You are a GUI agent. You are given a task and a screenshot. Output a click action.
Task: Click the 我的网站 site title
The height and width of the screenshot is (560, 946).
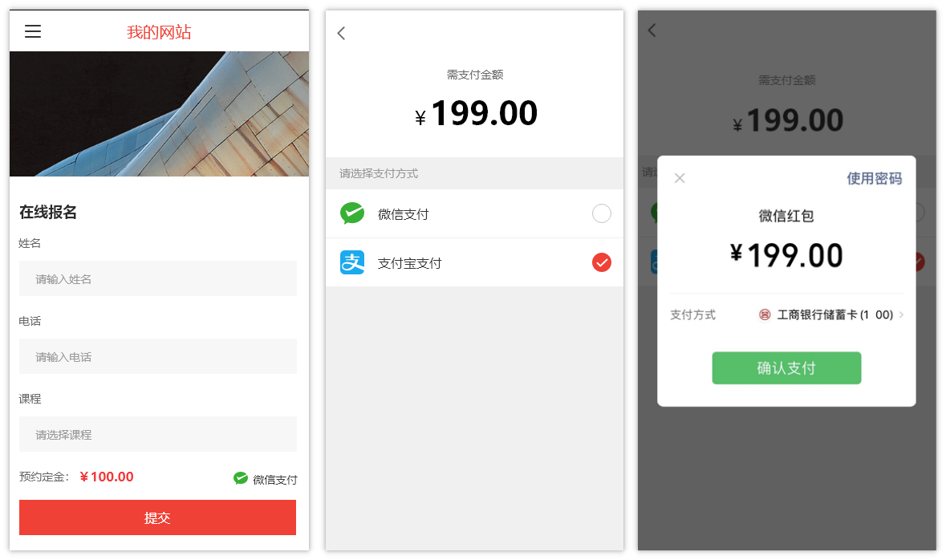(x=160, y=32)
